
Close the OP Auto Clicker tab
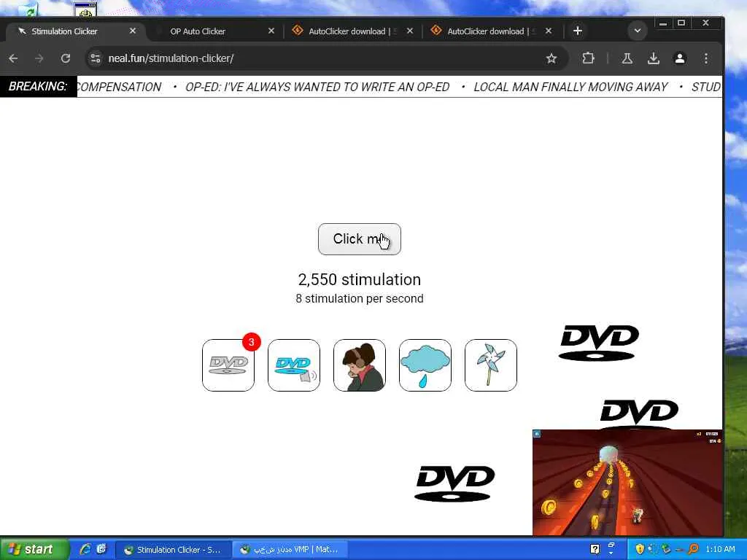click(x=271, y=31)
